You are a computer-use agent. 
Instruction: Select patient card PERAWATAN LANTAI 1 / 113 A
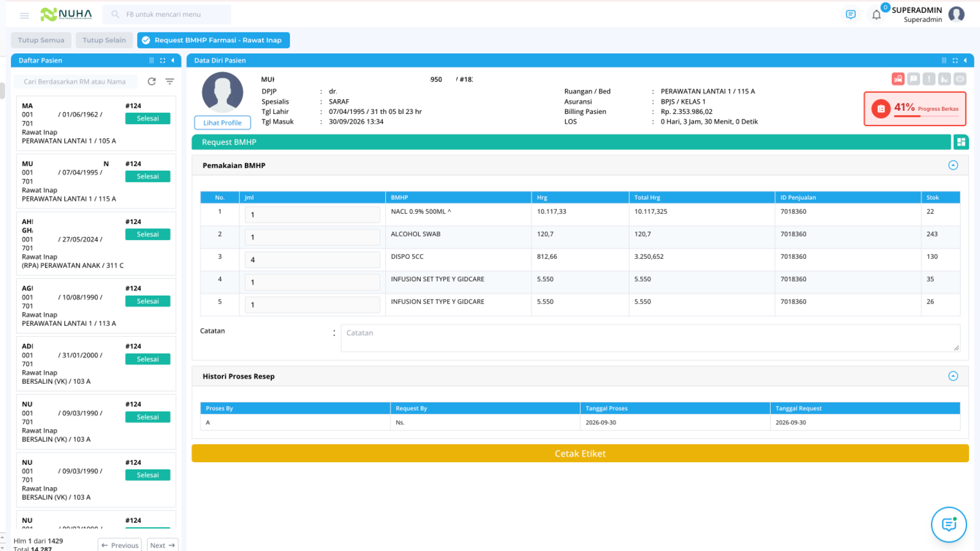(x=96, y=305)
